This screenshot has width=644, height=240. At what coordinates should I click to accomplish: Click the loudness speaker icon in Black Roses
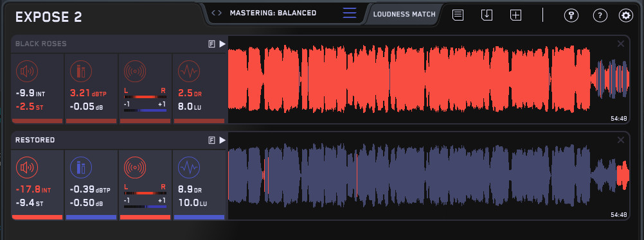pyautogui.click(x=27, y=71)
